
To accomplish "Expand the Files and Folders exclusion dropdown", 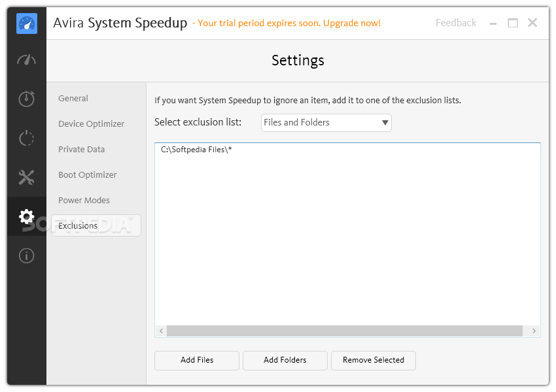I will (x=326, y=123).
